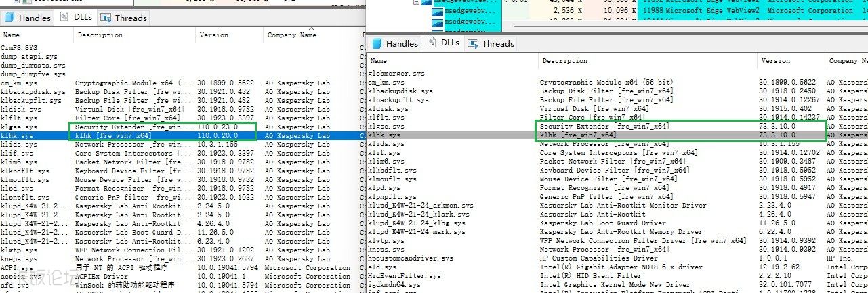Click the version value 30.1918.0.5947
This screenshot has width=868, height=293.
787,197
